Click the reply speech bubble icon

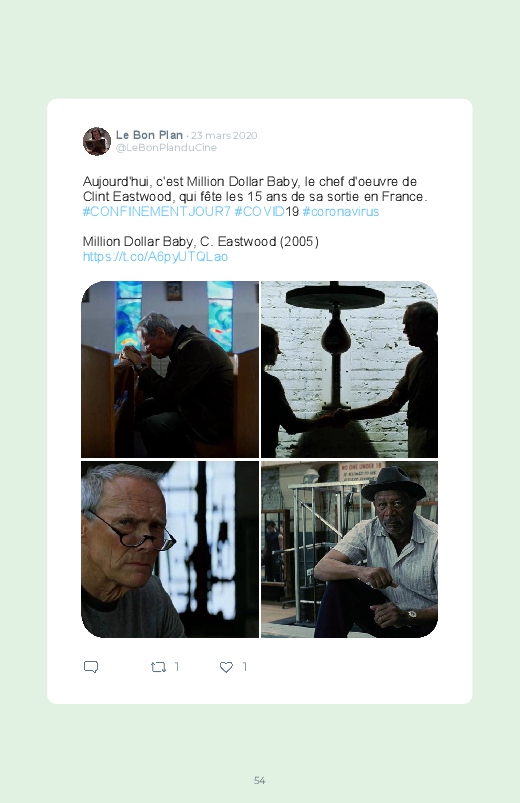point(91,667)
